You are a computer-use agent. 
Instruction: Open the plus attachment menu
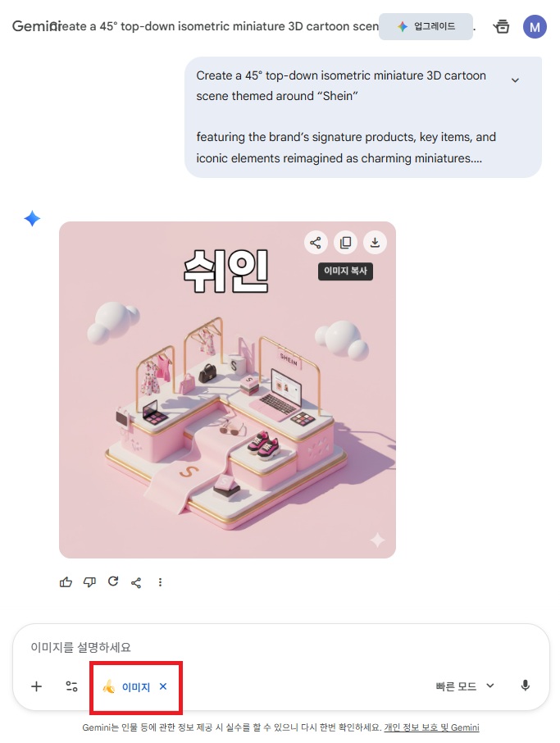click(x=36, y=686)
